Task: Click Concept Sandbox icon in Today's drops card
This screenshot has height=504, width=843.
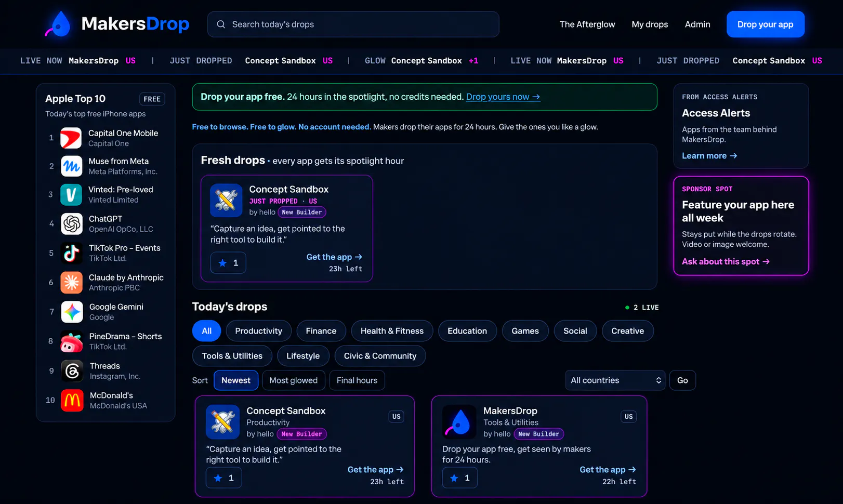Action: 222,422
